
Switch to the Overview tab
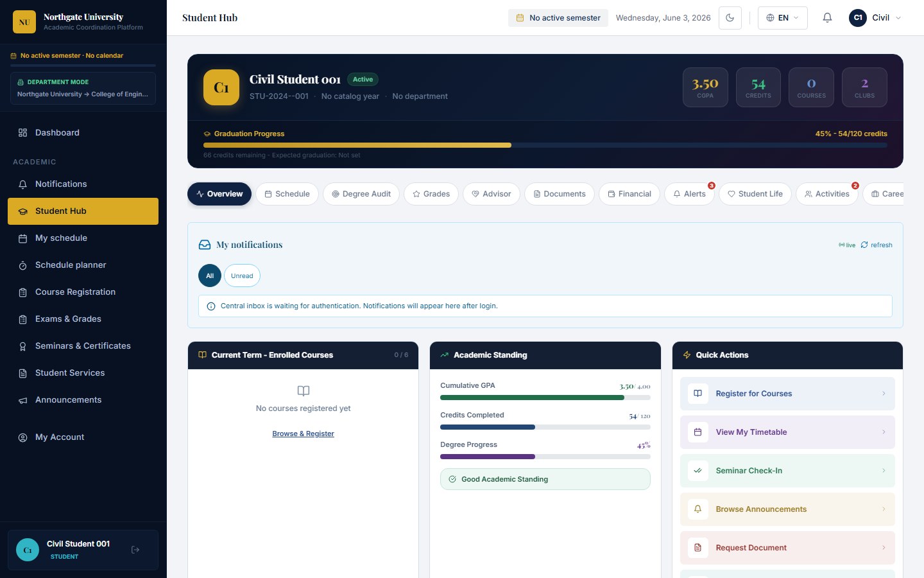click(x=219, y=194)
